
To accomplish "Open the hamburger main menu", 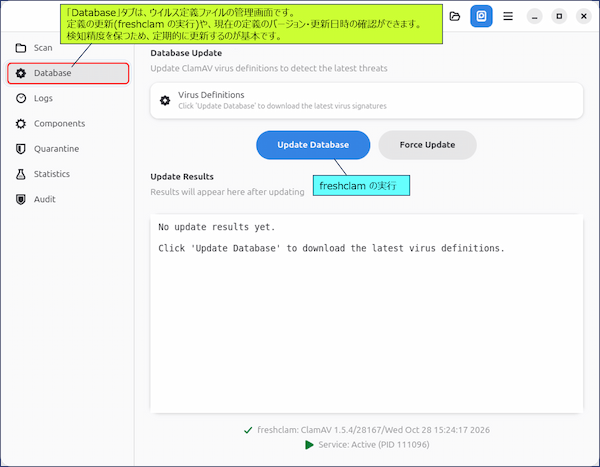I will pos(508,16).
